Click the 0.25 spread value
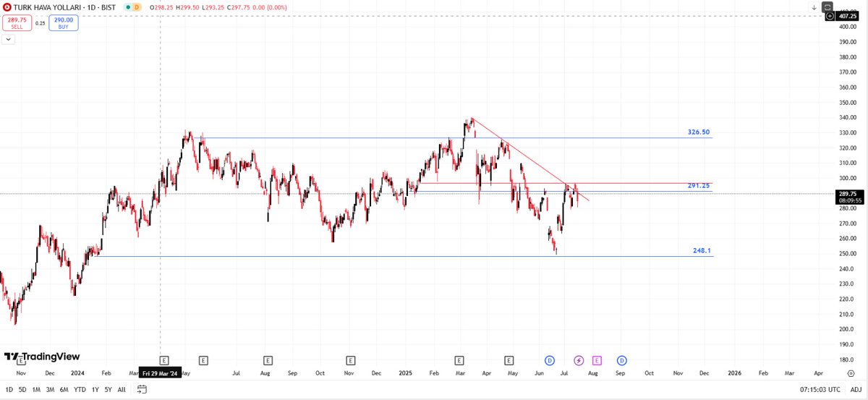Image resolution: width=868 pixels, height=400 pixels. click(40, 23)
